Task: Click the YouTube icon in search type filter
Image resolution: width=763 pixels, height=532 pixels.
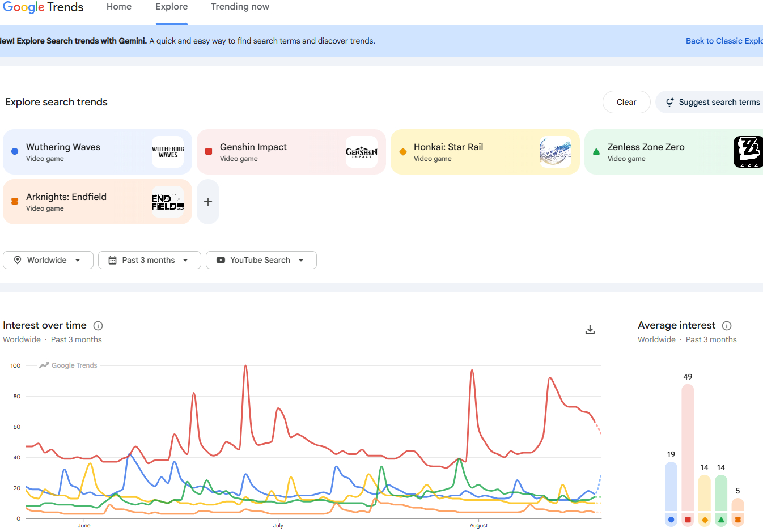Action: click(x=221, y=260)
